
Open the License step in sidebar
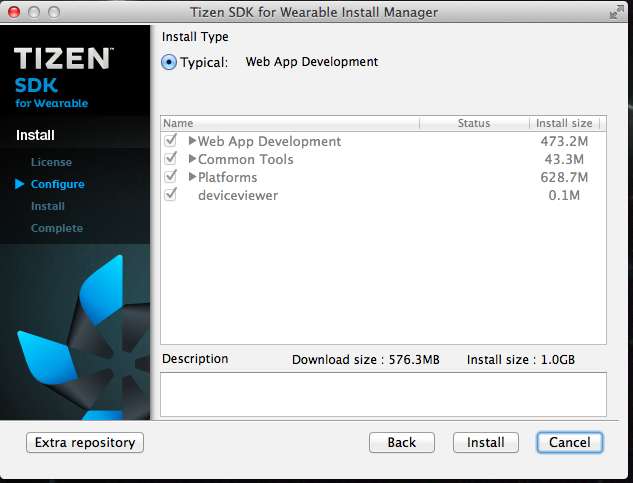point(51,162)
